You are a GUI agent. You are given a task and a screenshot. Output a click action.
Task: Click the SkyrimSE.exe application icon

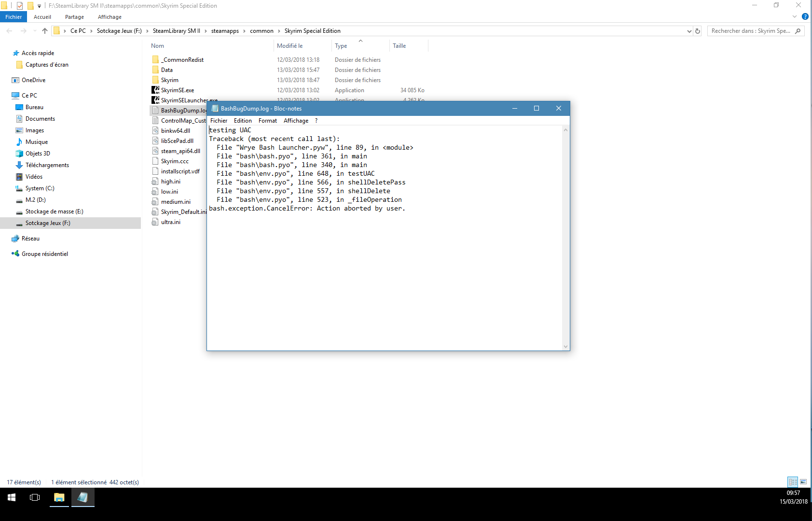[x=155, y=90]
